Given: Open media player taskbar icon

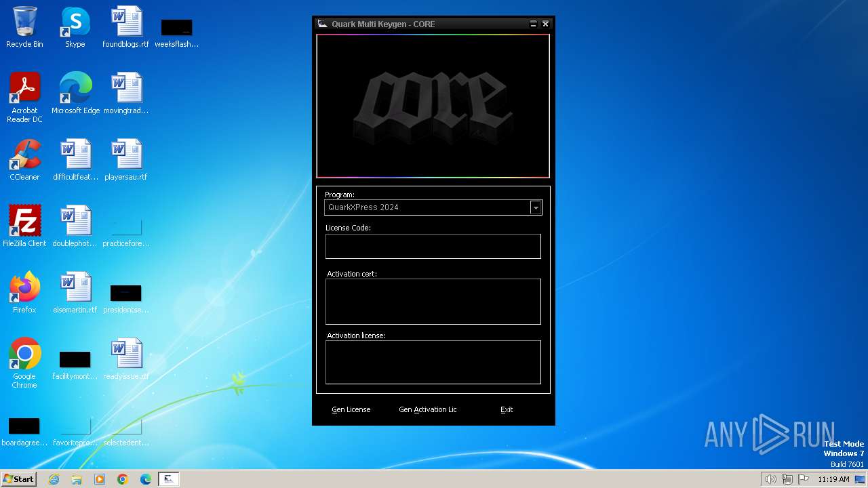Looking at the screenshot, I should click(x=100, y=479).
